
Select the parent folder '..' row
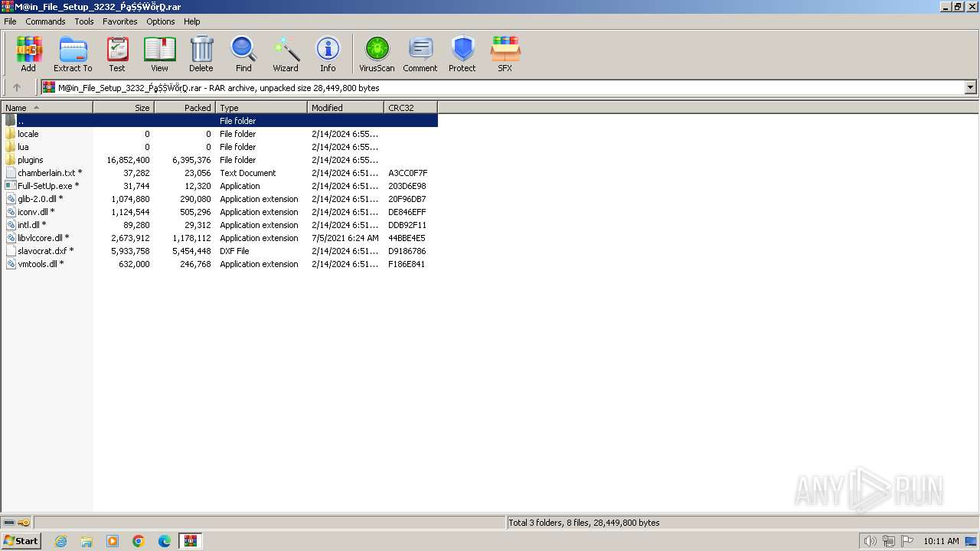click(x=220, y=121)
